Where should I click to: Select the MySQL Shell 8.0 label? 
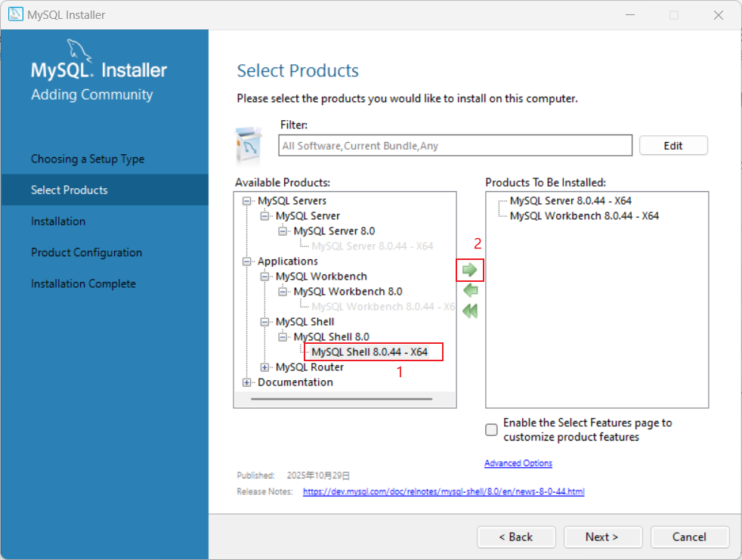332,336
